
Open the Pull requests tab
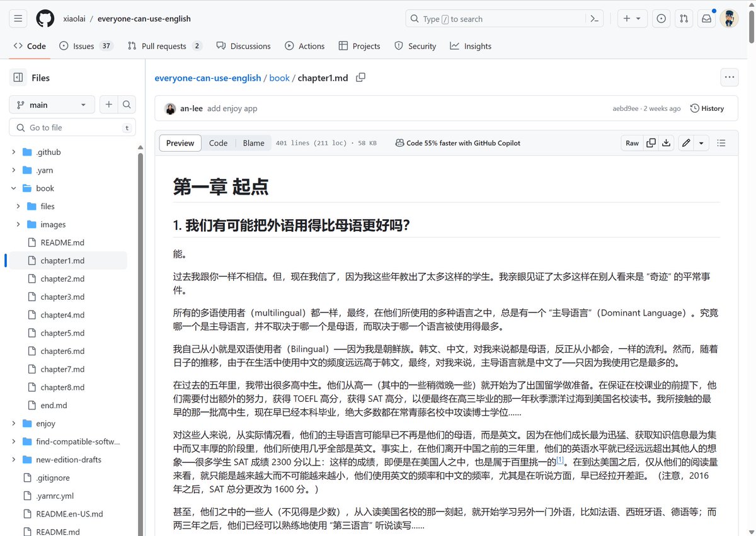(164, 46)
